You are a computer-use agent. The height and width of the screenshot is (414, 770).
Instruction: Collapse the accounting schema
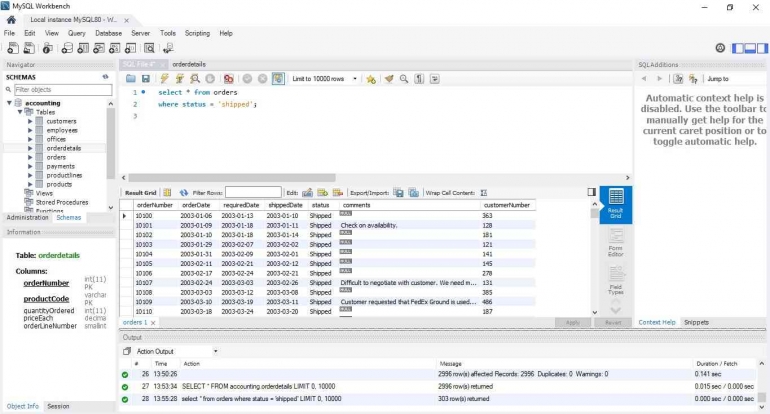9,103
